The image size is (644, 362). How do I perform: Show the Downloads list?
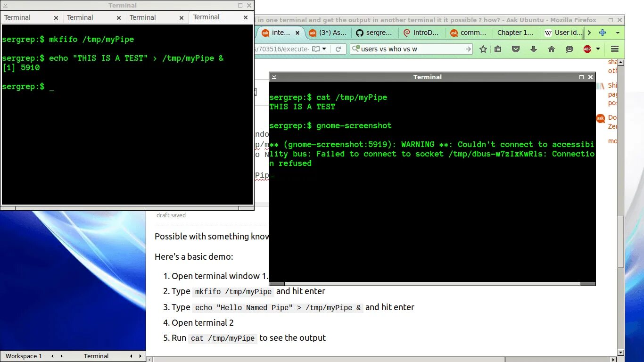(533, 49)
